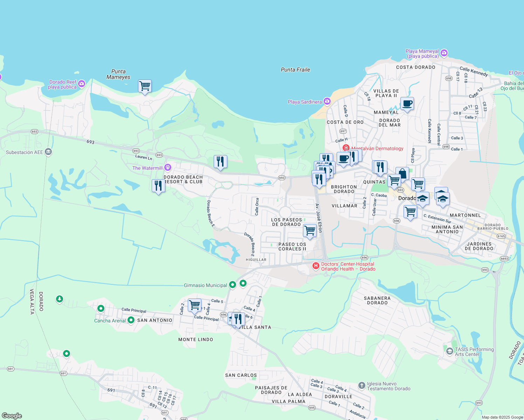
Task: Open the graduation cap marker beside Dorado label
Action: [422, 199]
